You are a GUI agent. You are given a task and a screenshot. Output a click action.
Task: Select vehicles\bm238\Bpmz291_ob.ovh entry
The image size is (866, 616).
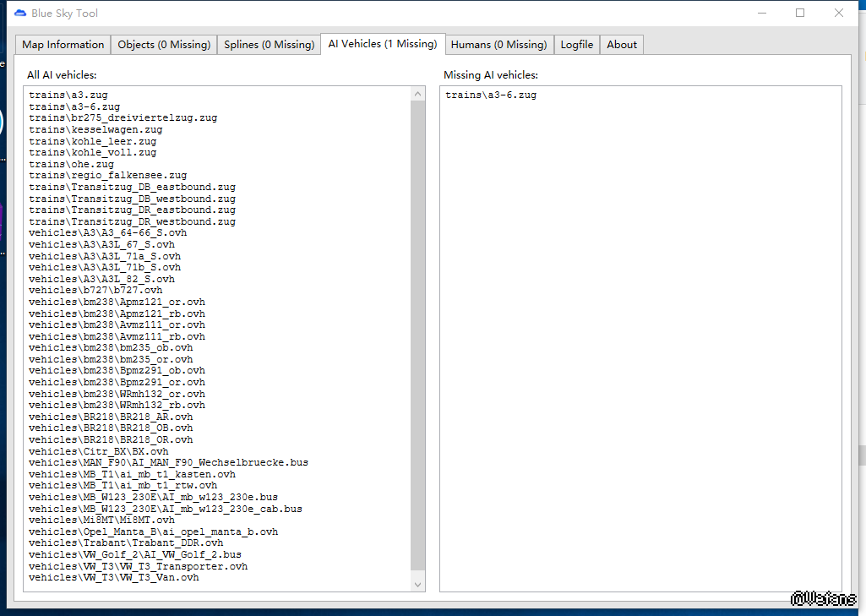117,371
